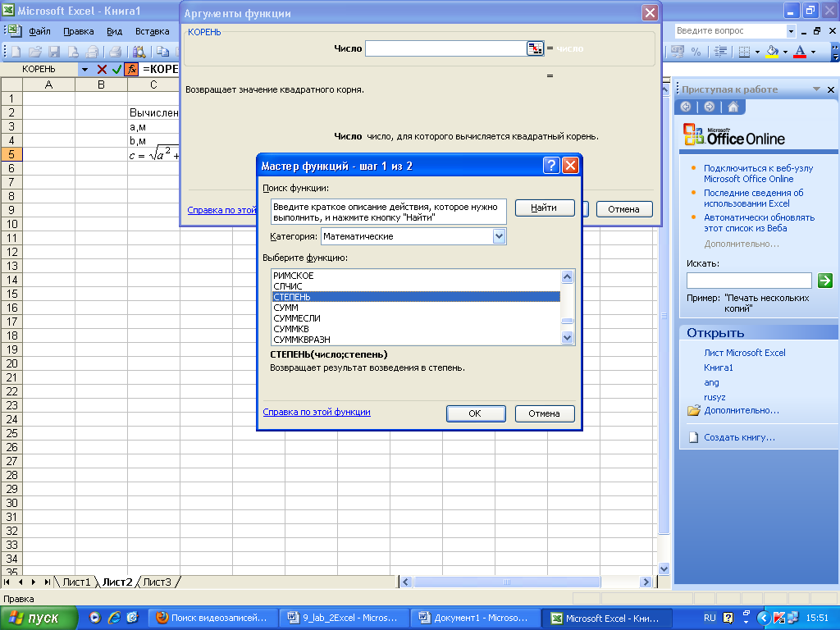Click the Save floppy disk icon

pyautogui.click(x=54, y=52)
